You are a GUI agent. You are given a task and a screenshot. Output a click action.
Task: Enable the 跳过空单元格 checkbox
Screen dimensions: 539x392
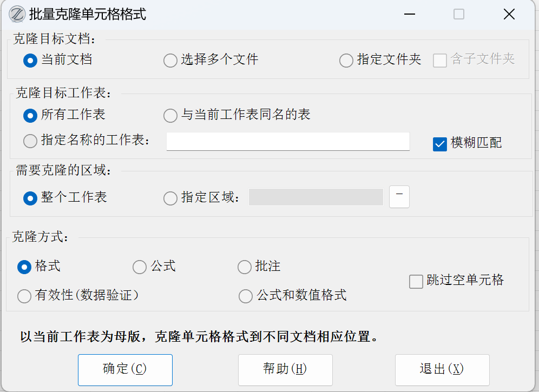pyautogui.click(x=416, y=281)
